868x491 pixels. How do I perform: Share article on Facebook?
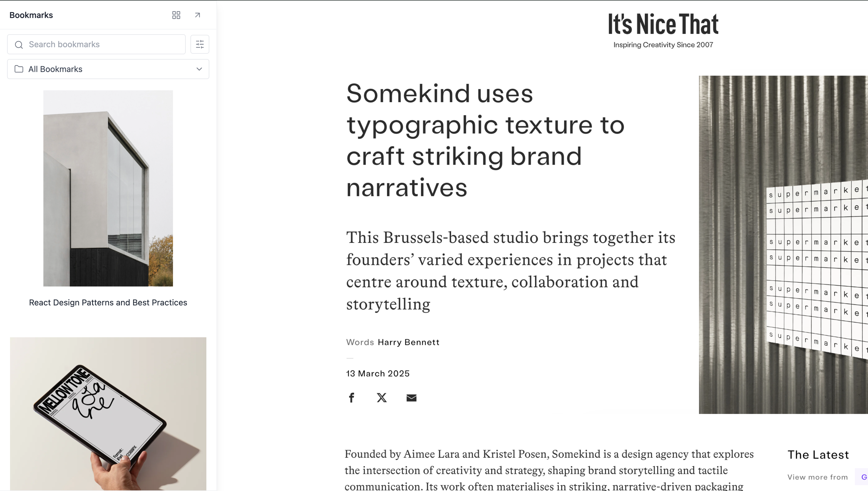click(x=352, y=397)
